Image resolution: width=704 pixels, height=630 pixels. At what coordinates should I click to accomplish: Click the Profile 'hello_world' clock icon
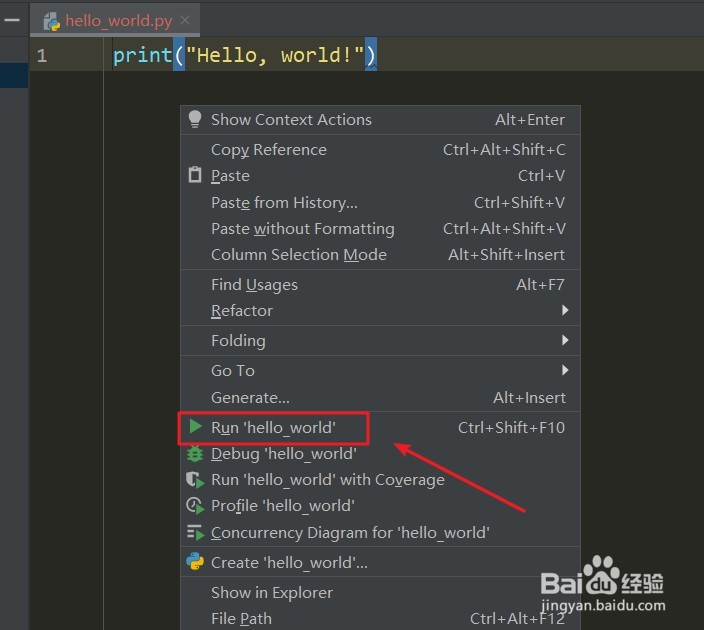(x=195, y=506)
